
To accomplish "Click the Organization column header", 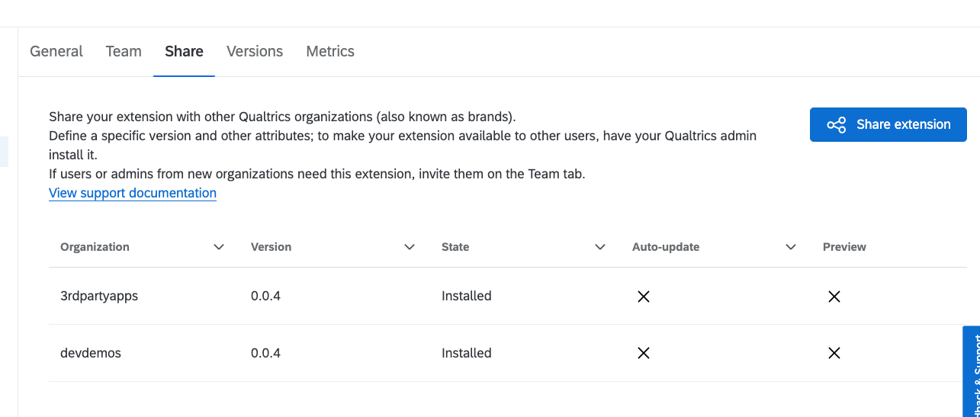I will (x=95, y=247).
